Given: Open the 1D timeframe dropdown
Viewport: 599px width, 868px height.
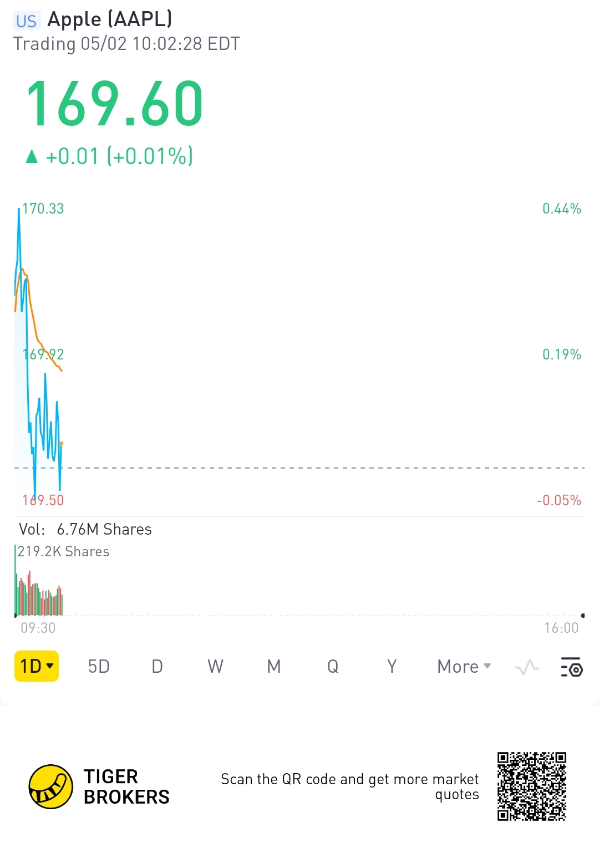Looking at the screenshot, I should click(37, 666).
